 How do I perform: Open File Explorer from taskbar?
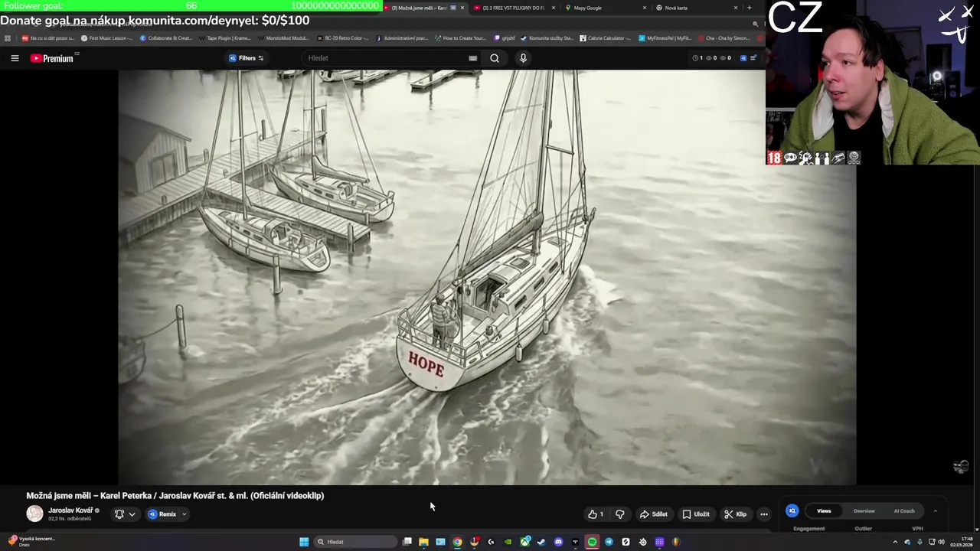coord(423,542)
